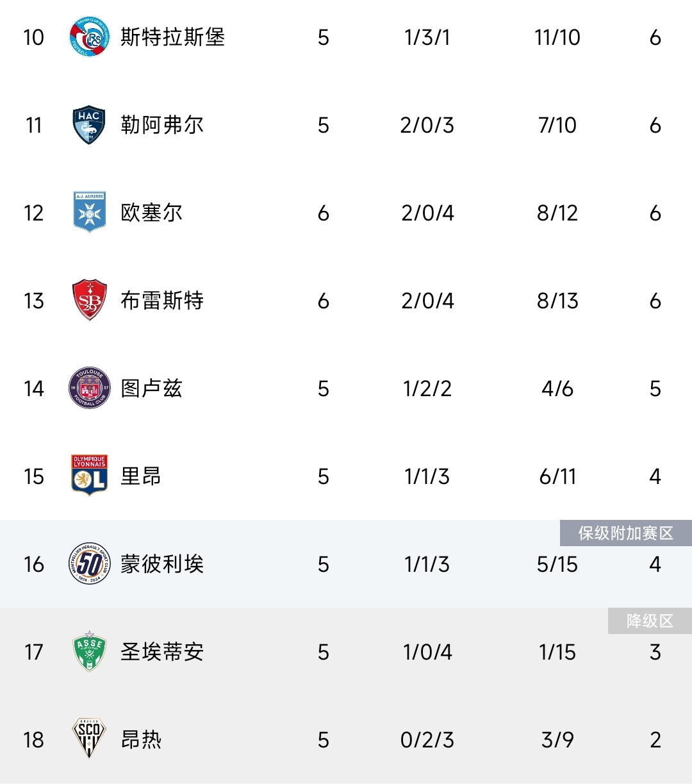This screenshot has width=692, height=784.
Task: Tap the 保级附加赛区 label
Action: point(626,533)
